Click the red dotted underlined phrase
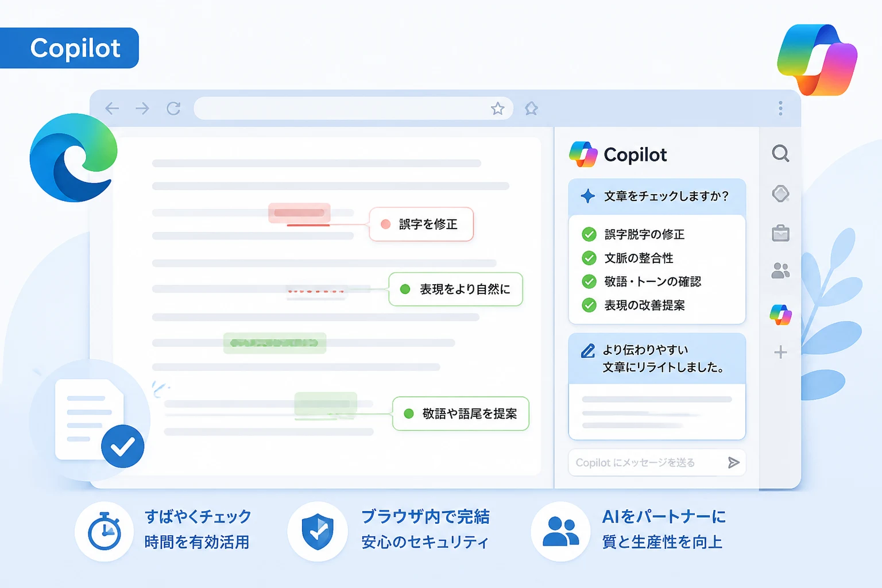 click(x=316, y=291)
